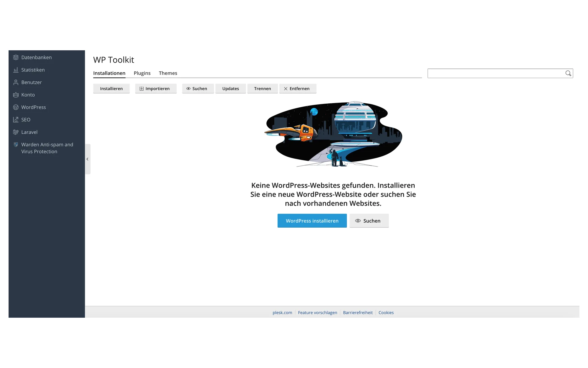Click the Updates toolbar button
This screenshot has height=368, width=588.
tap(231, 89)
